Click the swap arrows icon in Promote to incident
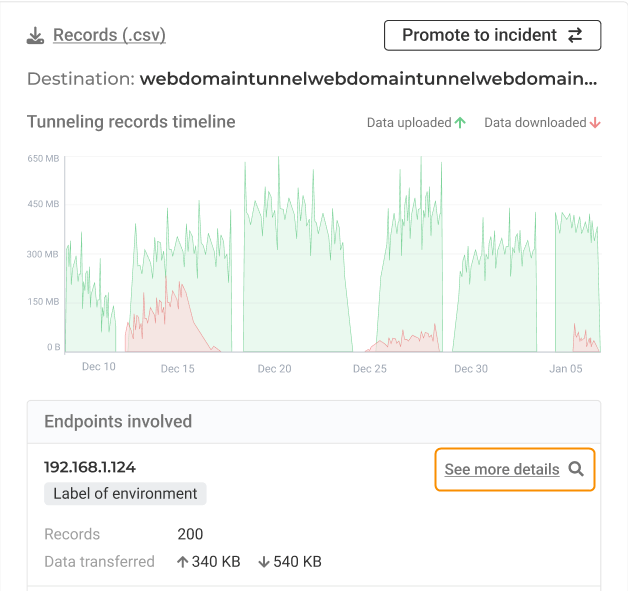This screenshot has width=628, height=591. (575, 35)
